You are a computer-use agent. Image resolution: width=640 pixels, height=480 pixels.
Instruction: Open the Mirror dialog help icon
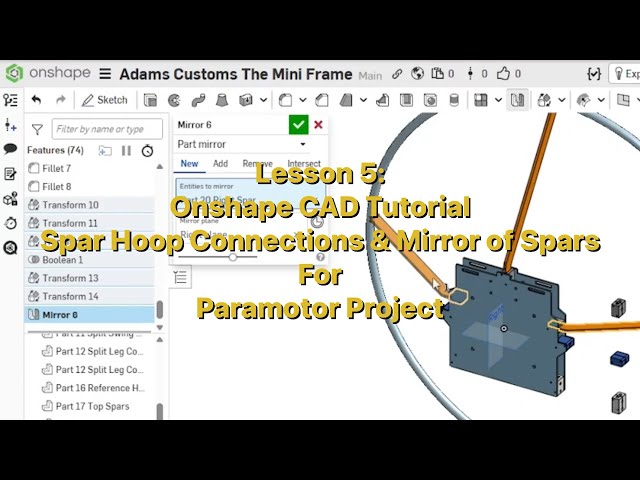coord(320,257)
